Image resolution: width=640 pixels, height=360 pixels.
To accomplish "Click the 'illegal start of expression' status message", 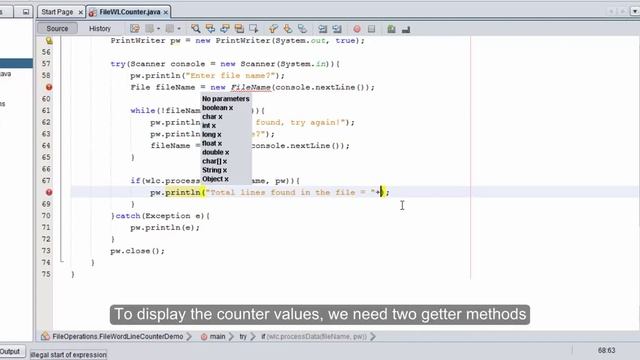I will [68, 355].
